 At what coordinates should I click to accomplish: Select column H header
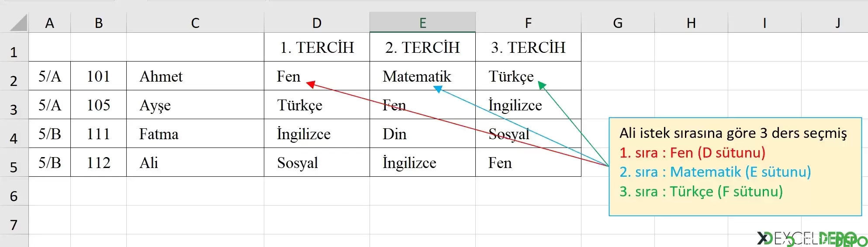(x=691, y=23)
